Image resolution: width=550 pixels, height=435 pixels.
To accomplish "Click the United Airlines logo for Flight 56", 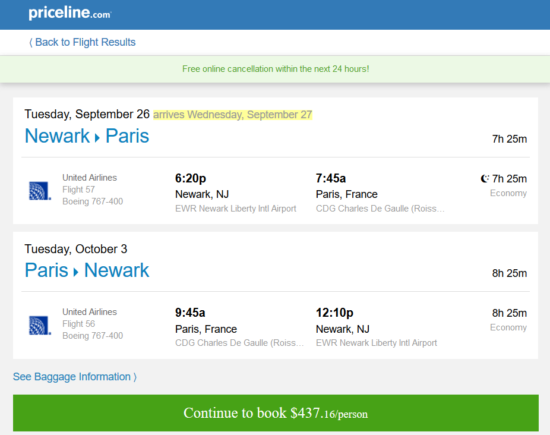I will [x=40, y=325].
